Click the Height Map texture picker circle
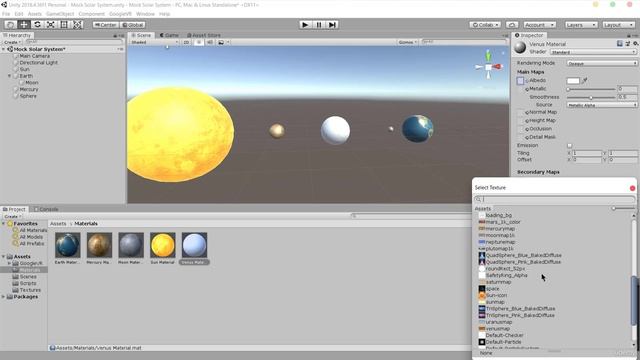Viewport: 640px width, 360px height. click(x=527, y=121)
